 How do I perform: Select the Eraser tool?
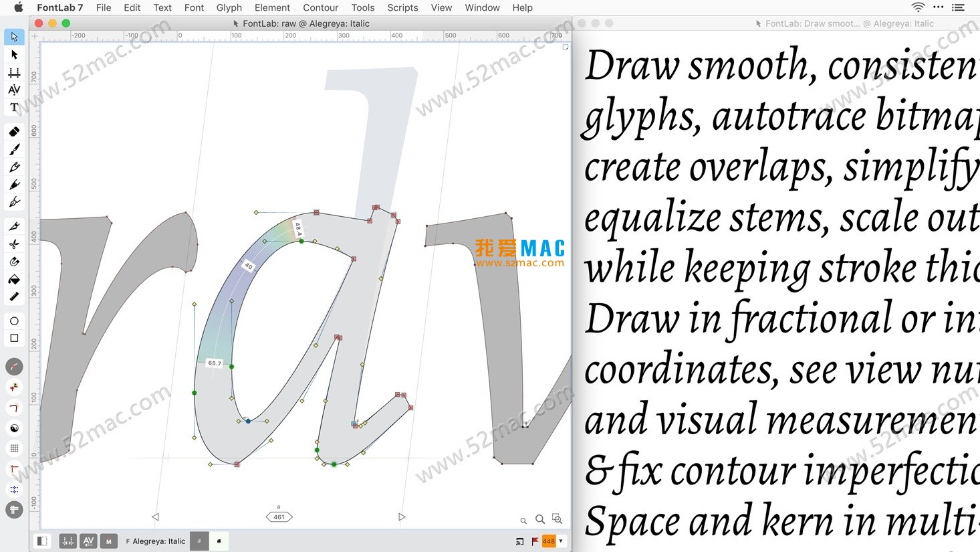(x=14, y=132)
